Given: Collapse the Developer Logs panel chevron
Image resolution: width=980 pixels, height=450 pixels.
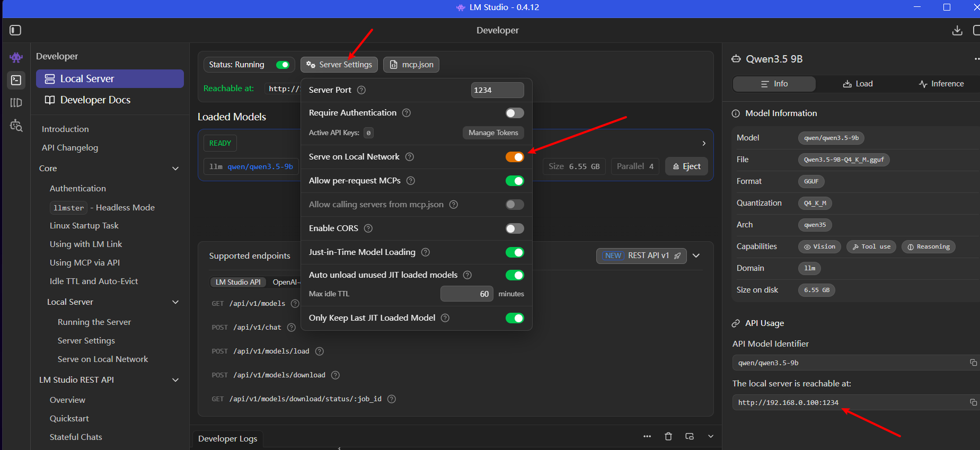Looking at the screenshot, I should pyautogui.click(x=711, y=436).
